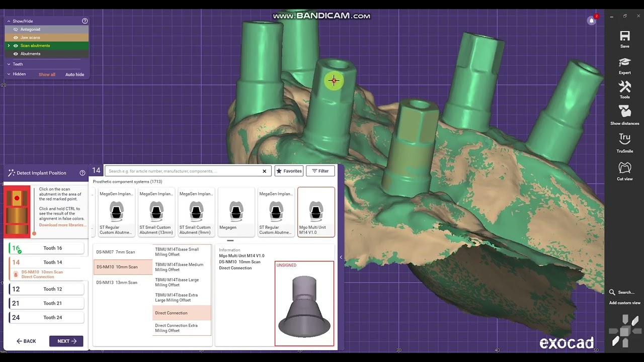
Task: Click the orange slider handle beside the guide image
Action: pyautogui.click(x=34, y=233)
